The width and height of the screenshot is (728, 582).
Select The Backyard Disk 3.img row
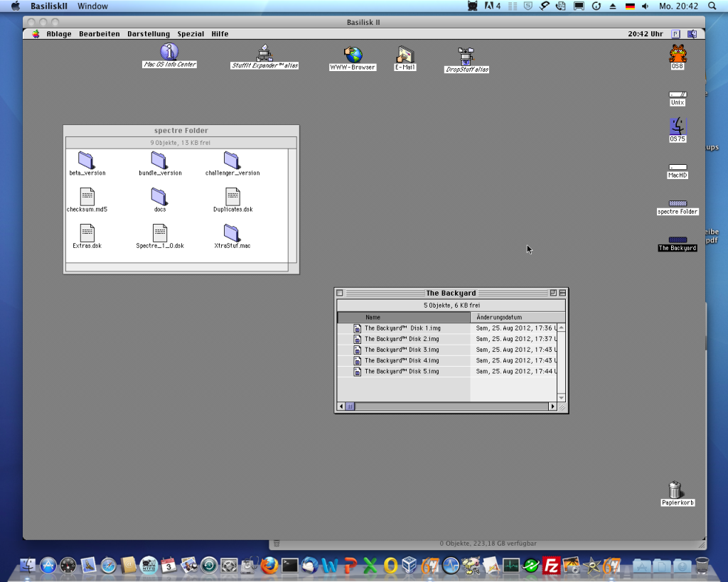(446, 350)
